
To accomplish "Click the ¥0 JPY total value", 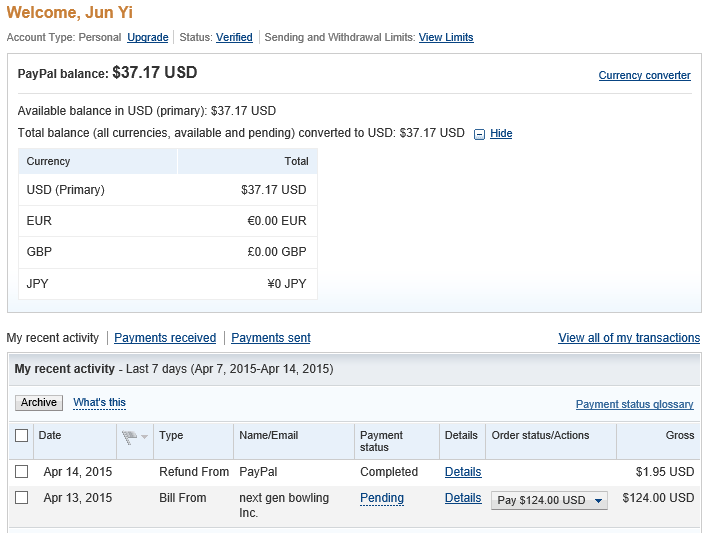I will tap(287, 284).
